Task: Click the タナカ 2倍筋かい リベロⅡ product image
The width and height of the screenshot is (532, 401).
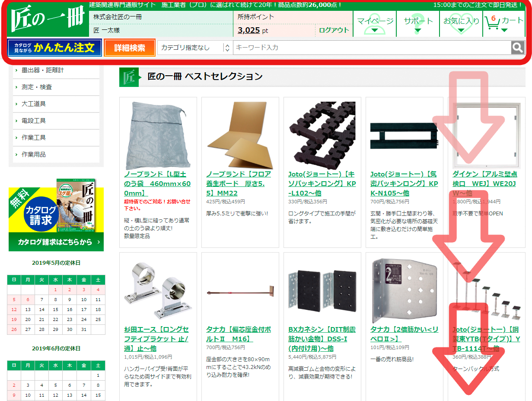Action: (404, 291)
